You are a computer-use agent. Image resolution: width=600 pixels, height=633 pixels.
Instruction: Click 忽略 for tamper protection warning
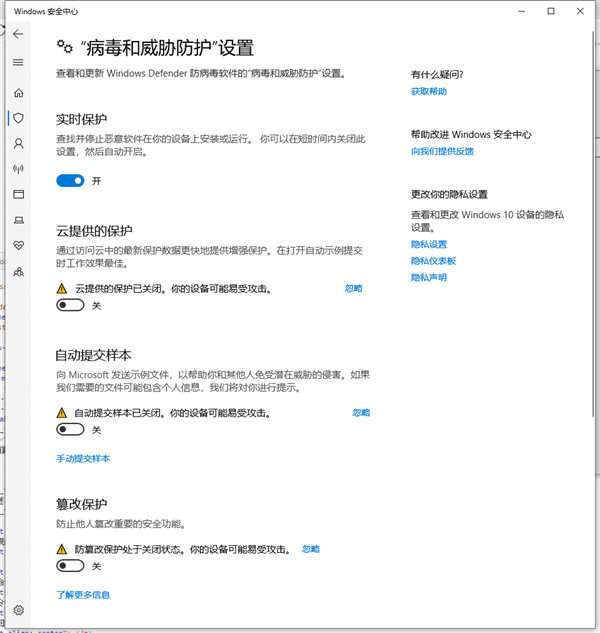pos(311,549)
